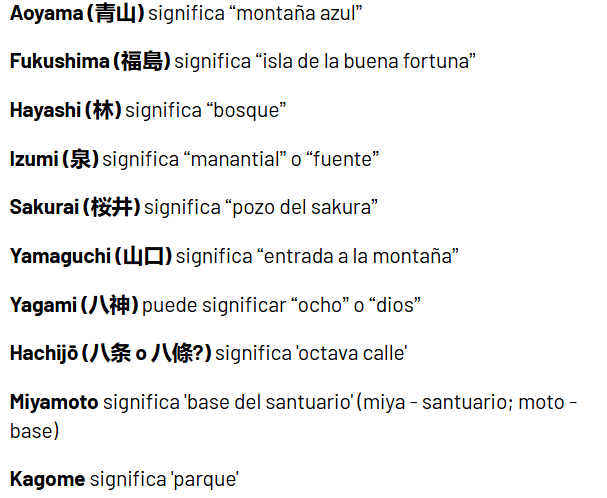Click the bold name Kagome
Image resolution: width=607 pixels, height=498 pixels.
point(48,479)
